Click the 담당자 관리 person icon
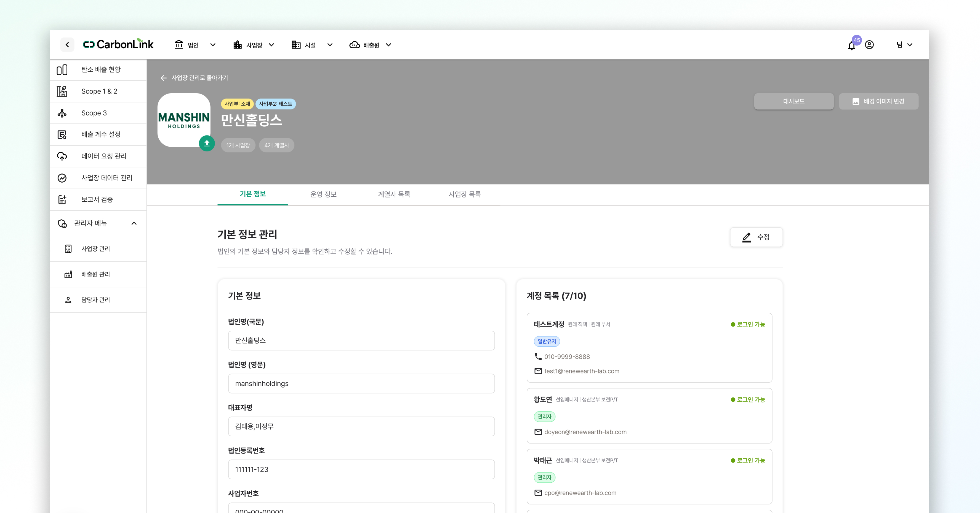 [68, 300]
